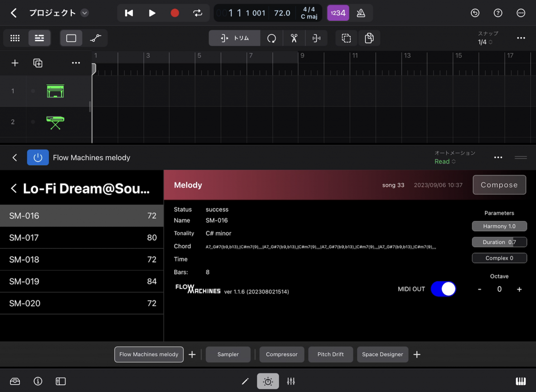
Task: Expand the project title dropdown chevron
Action: click(84, 13)
